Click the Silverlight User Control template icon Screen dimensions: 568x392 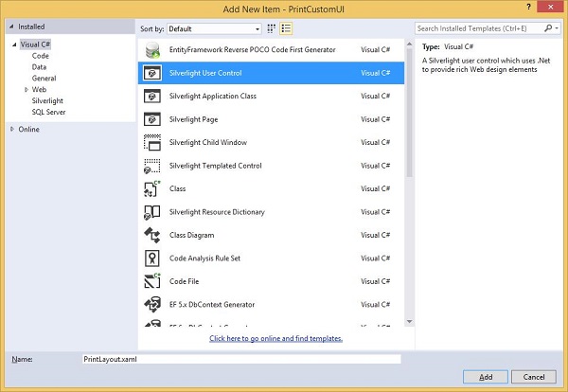[x=151, y=73]
